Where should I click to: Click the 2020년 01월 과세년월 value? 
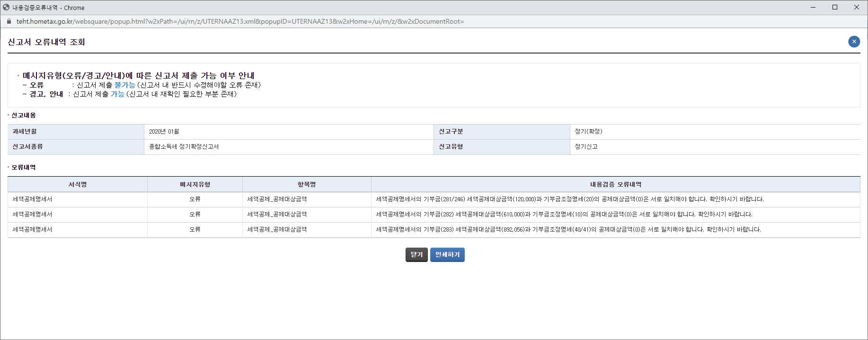pos(164,132)
